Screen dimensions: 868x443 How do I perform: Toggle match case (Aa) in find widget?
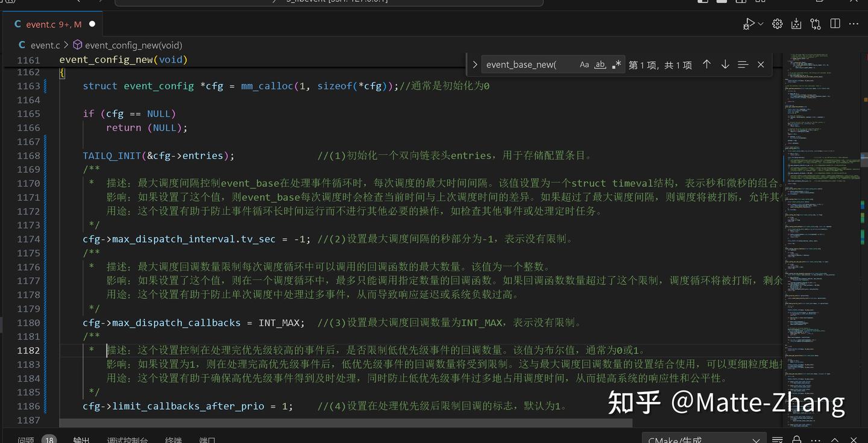[584, 64]
